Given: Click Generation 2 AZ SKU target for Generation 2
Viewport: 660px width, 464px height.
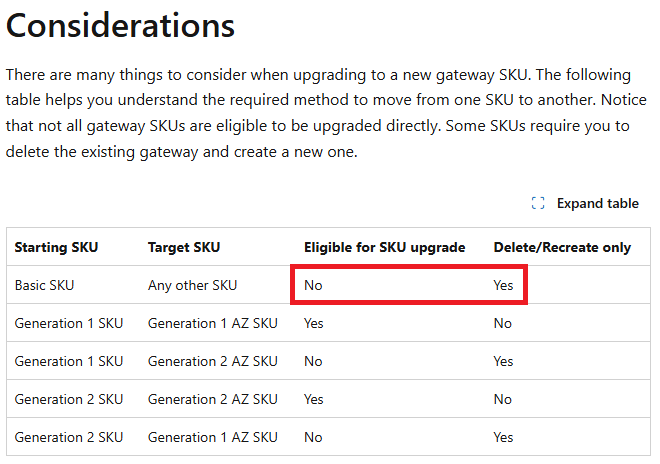Looking at the screenshot, I should point(212,399).
